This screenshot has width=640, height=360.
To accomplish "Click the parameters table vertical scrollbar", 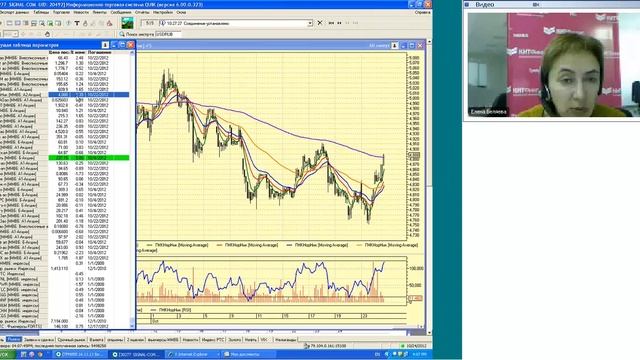I will tap(132, 188).
